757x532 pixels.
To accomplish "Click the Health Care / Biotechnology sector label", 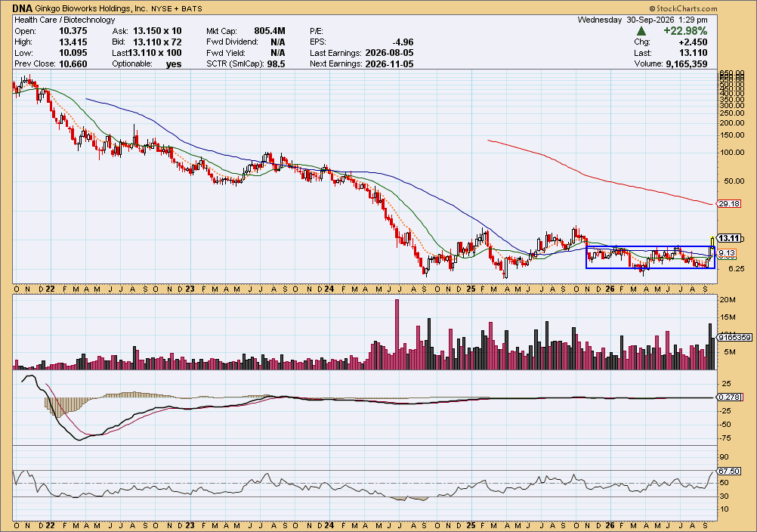I will pyautogui.click(x=65, y=20).
